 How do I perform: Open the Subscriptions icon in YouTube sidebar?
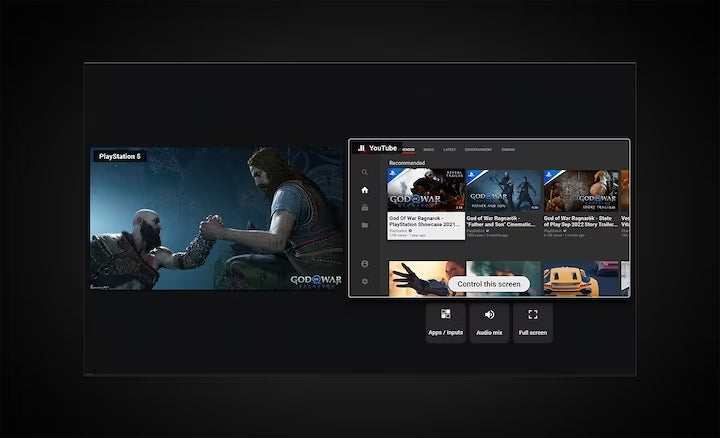(365, 207)
